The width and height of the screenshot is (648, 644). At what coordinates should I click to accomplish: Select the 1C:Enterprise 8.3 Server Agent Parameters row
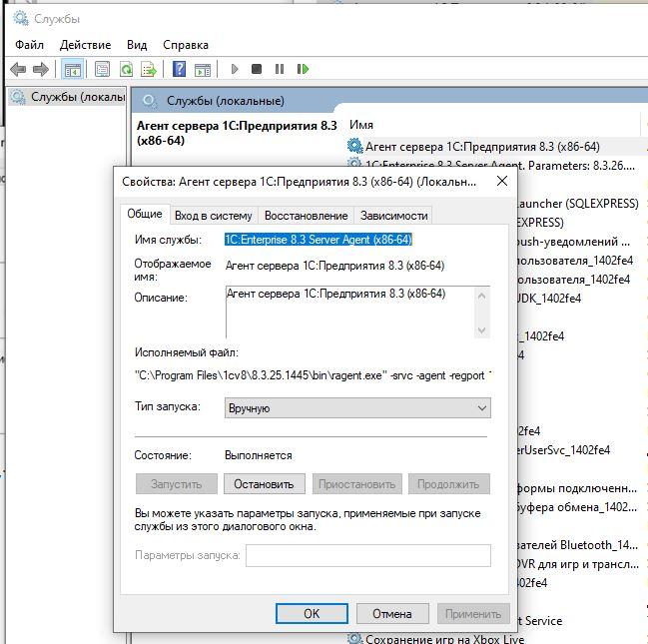pyautogui.click(x=500, y=165)
